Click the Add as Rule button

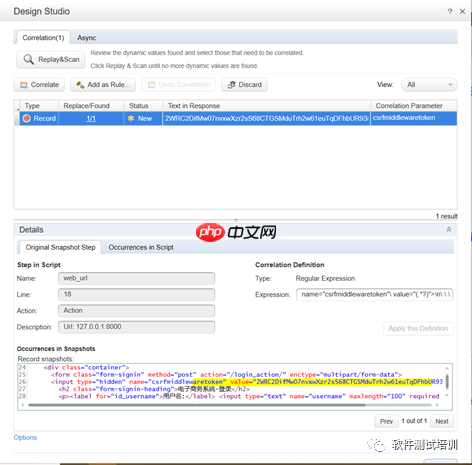(x=103, y=85)
